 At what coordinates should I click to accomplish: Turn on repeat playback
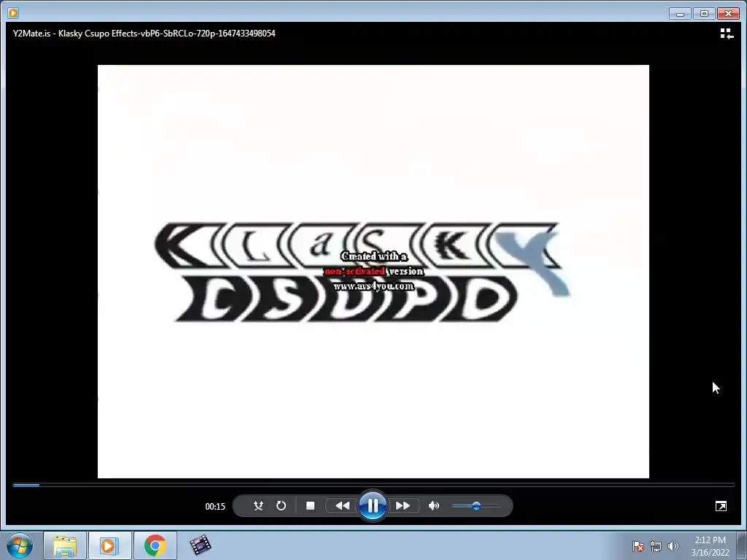coord(281,506)
